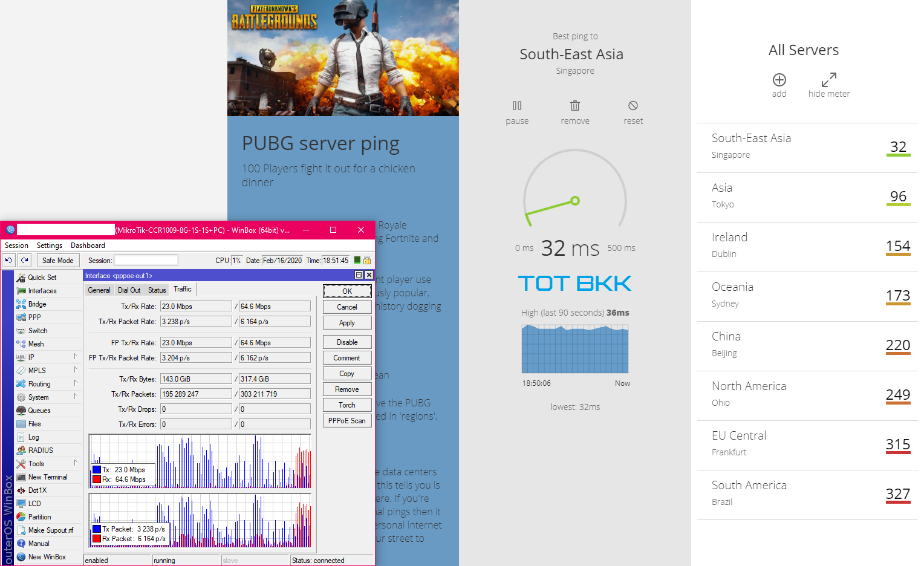Click the Apply button

coord(347,323)
